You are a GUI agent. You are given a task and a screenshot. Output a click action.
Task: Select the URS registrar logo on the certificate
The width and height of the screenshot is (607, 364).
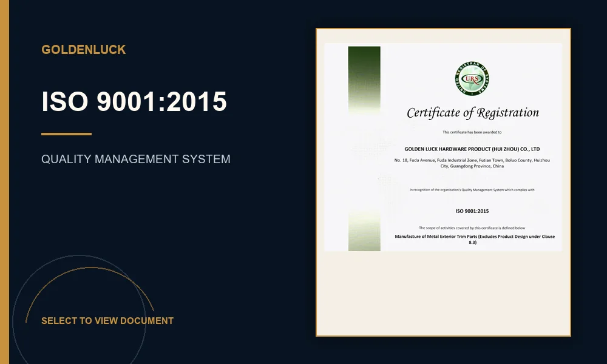(x=472, y=78)
